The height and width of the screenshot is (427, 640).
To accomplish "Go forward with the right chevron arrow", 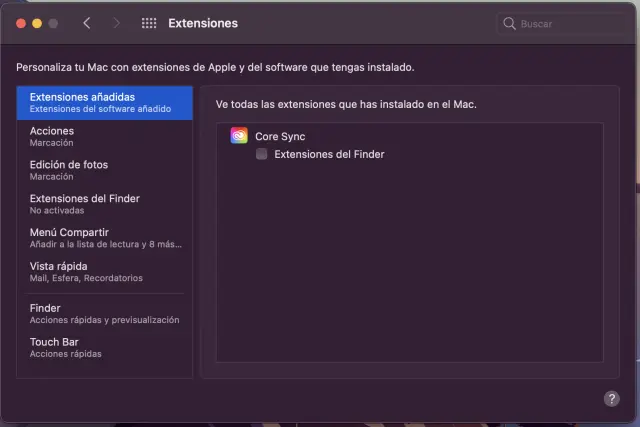I will tap(116, 23).
